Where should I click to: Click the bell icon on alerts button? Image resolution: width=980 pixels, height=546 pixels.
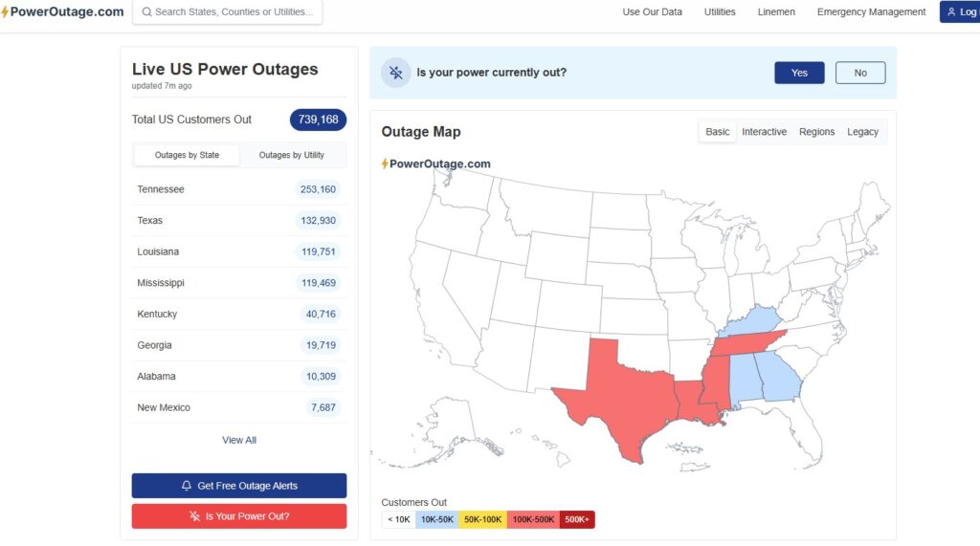[x=187, y=486]
